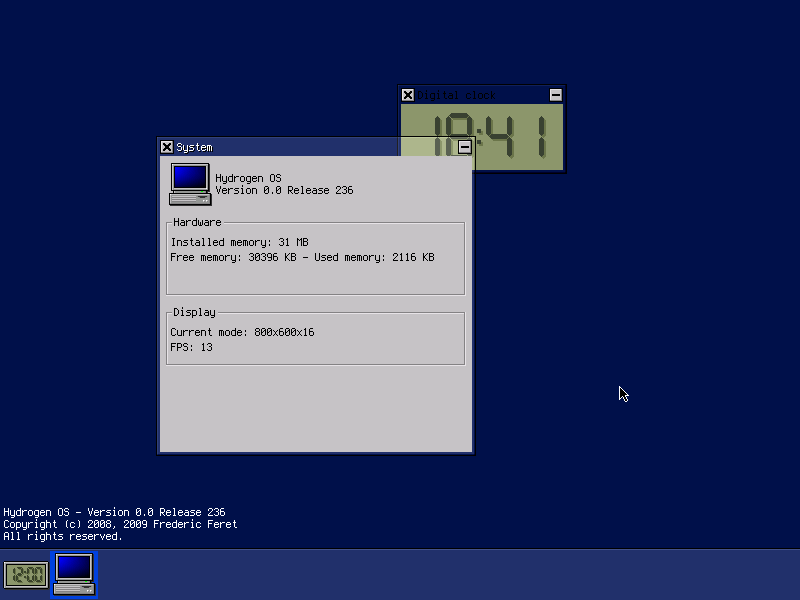Viewport: 800px width, 600px height.
Task: Open the Digital clock taskbar icon
Action: tap(26, 574)
